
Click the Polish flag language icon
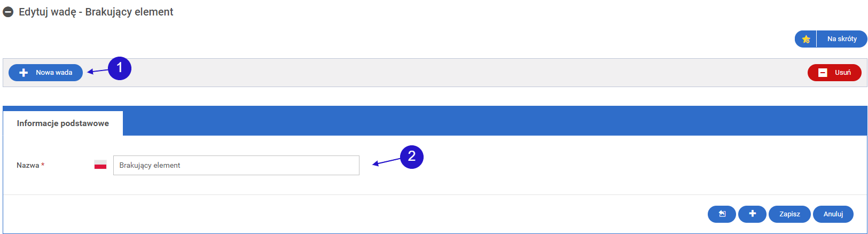pos(100,165)
